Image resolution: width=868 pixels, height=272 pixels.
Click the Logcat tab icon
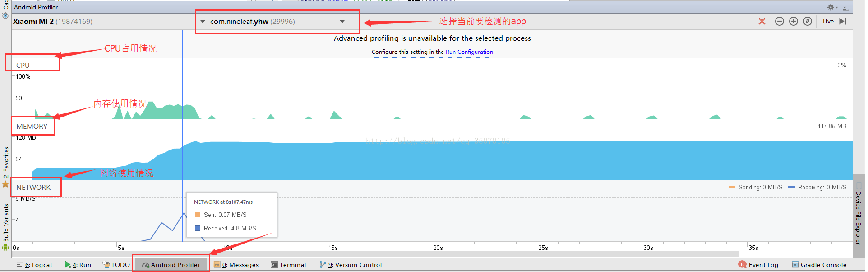pos(19,265)
